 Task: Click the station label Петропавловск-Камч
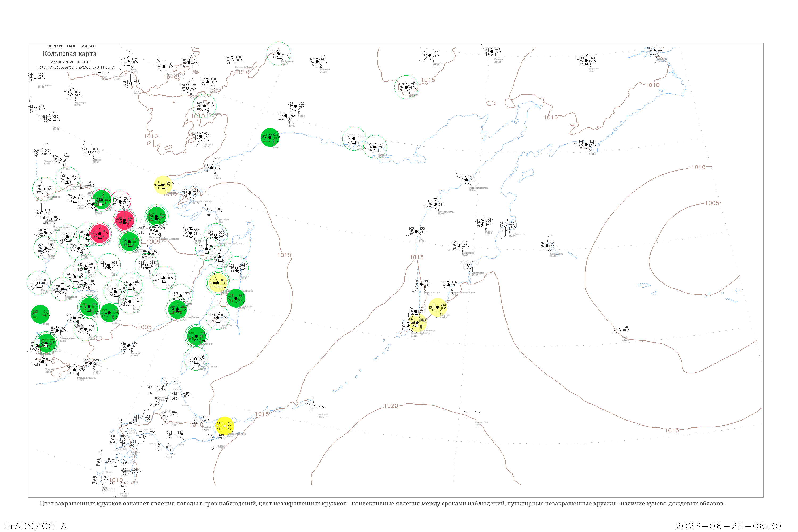point(463,292)
